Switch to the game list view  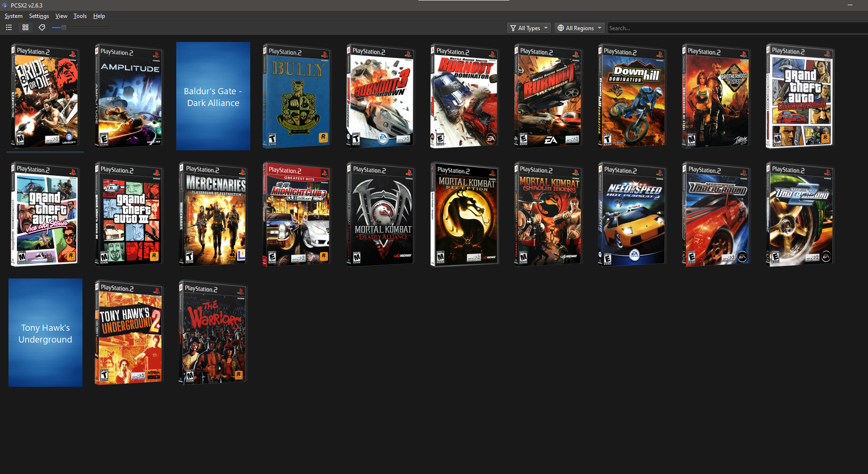click(9, 27)
